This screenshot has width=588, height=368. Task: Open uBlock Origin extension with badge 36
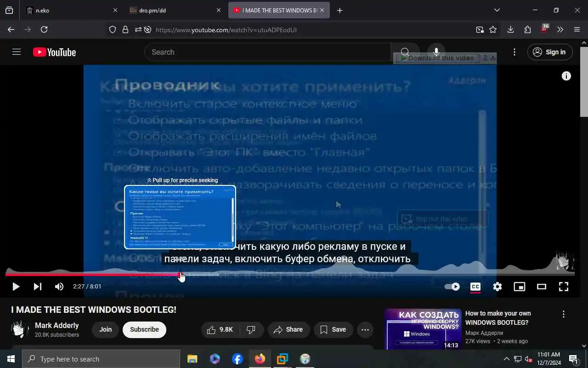(544, 29)
